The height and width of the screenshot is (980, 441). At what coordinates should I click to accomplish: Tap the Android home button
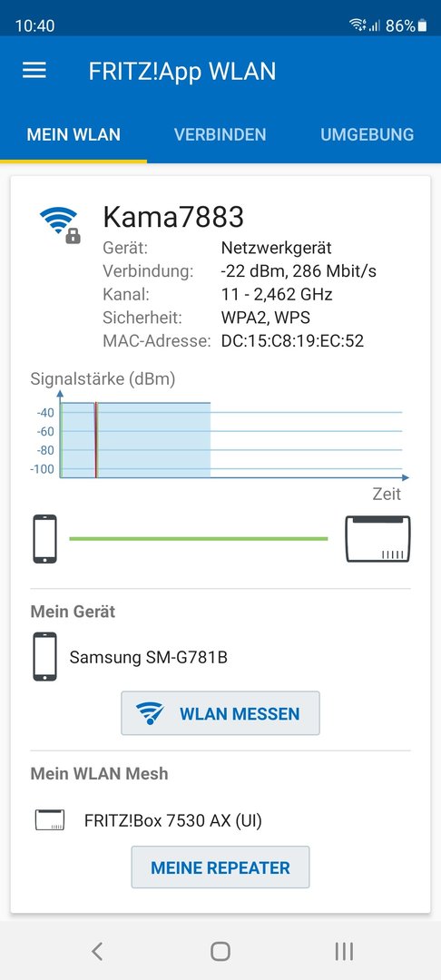point(220,951)
